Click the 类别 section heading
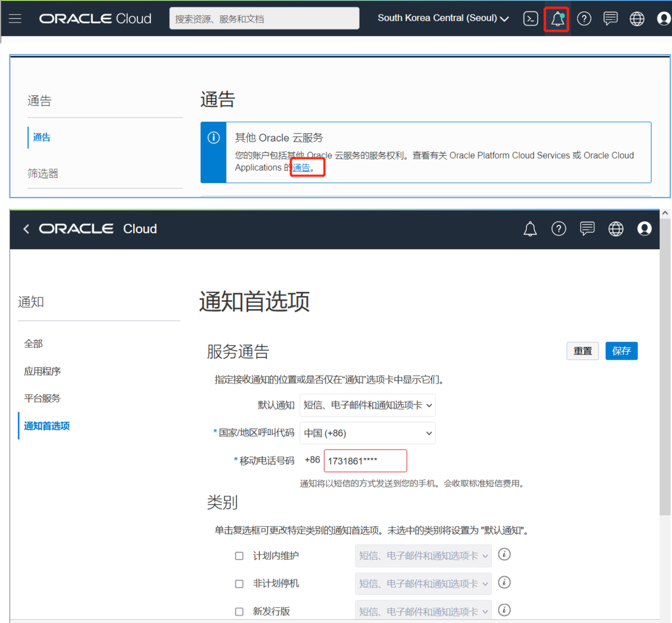This screenshot has width=672, height=623. tap(222, 502)
